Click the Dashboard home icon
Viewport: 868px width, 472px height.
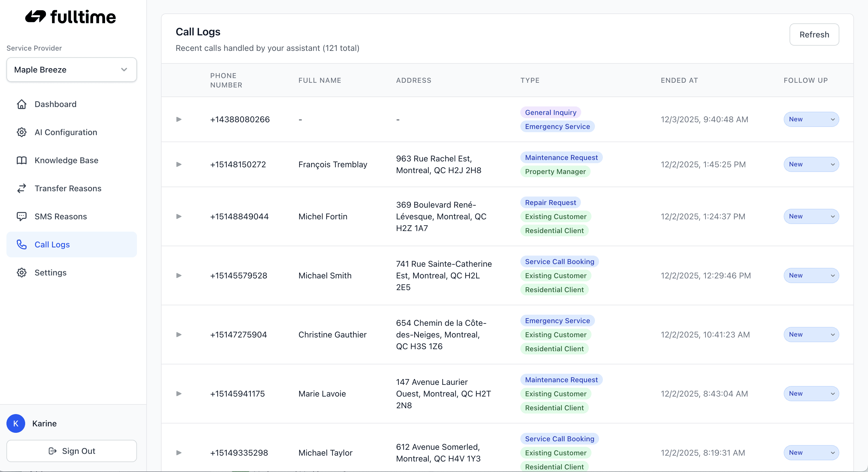(22, 104)
